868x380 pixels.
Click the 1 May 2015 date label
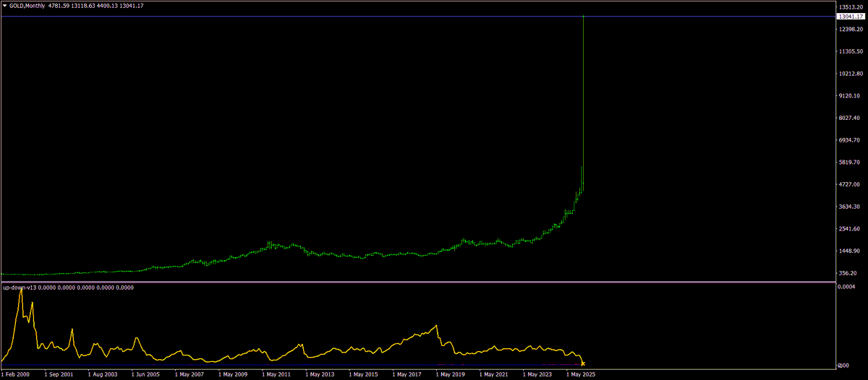pyautogui.click(x=362, y=375)
